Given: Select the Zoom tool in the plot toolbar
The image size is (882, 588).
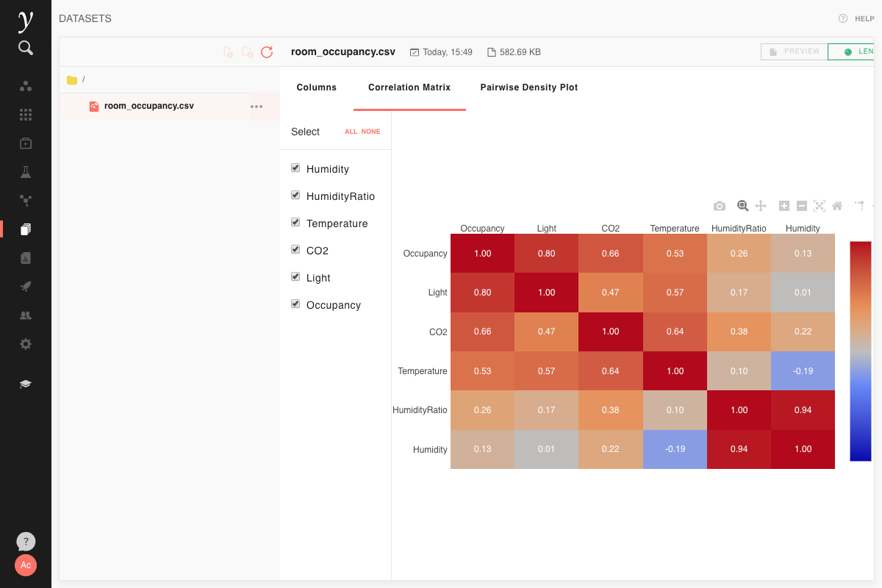Looking at the screenshot, I should point(742,206).
